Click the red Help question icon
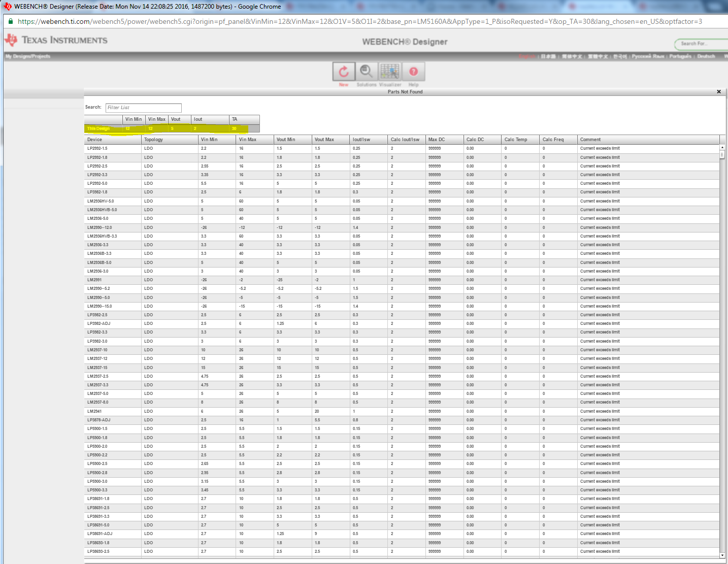728x564 pixels. point(413,72)
